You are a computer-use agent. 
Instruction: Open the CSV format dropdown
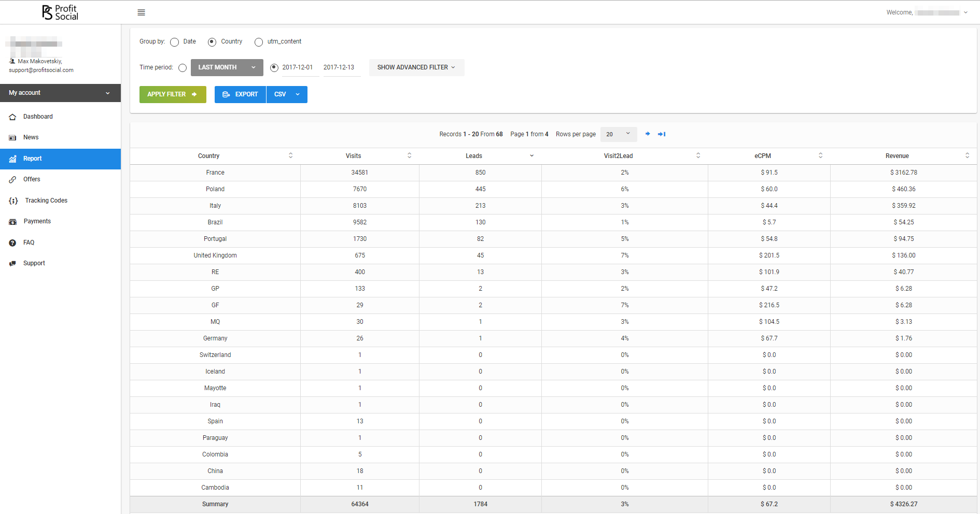(x=287, y=94)
